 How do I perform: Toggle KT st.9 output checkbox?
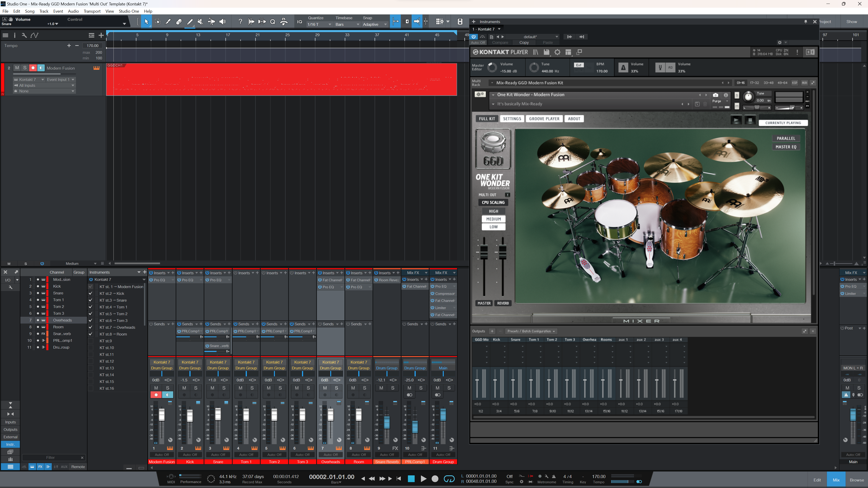[x=91, y=341]
